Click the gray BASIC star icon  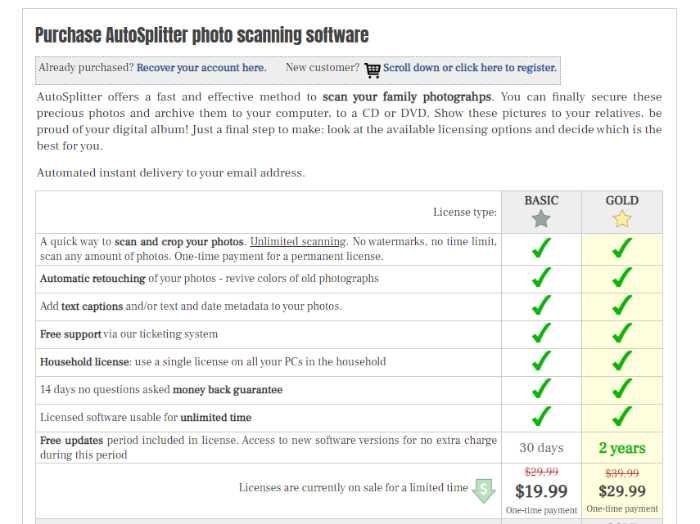(x=541, y=219)
